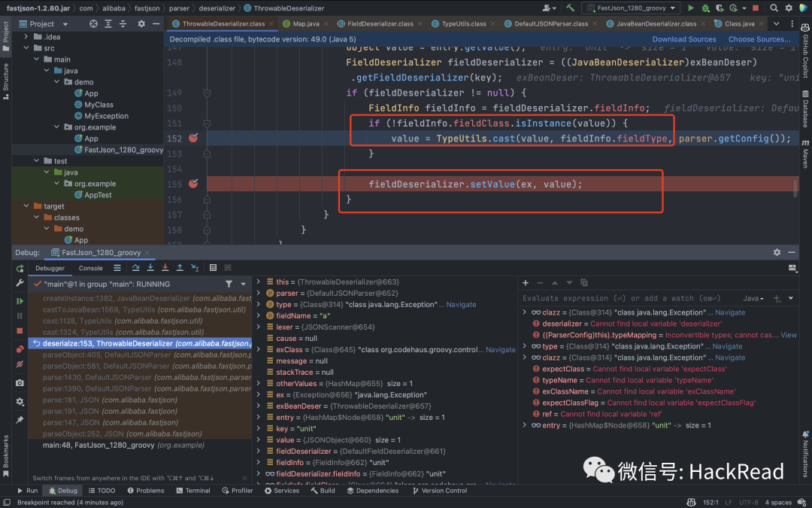Toggle the breakpoint on line 152
812x508 pixels.
click(x=193, y=138)
